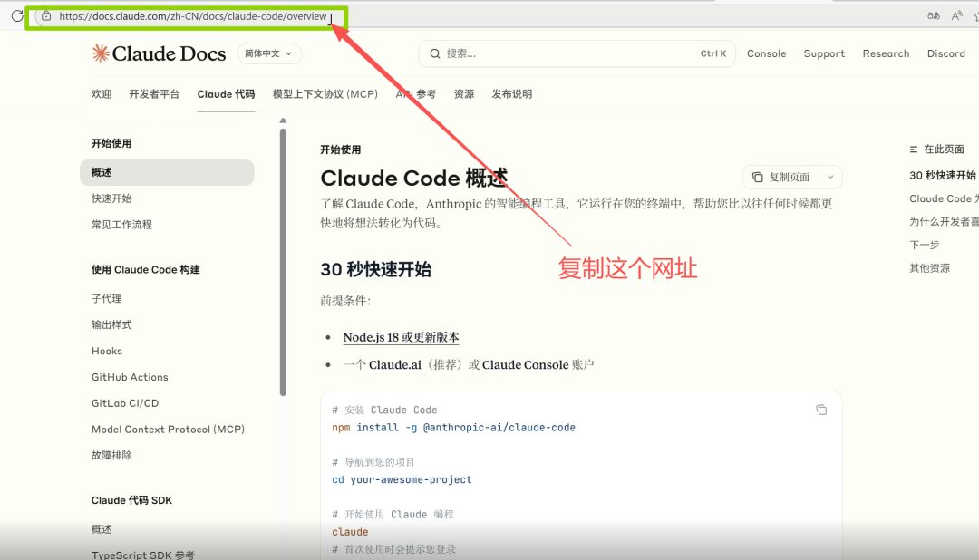
Task: Open TypeScript SDK 参考 in sidebar
Action: tap(143, 555)
